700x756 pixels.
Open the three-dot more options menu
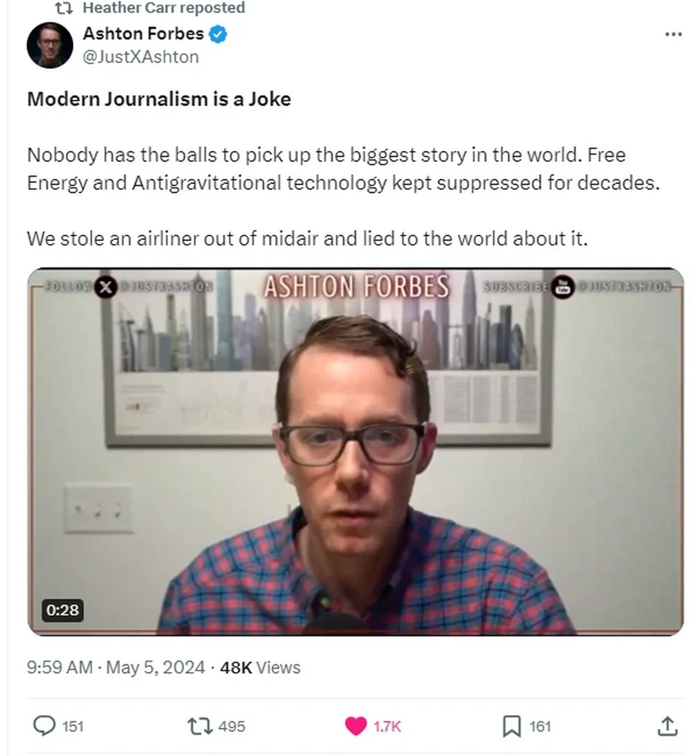[x=673, y=34]
